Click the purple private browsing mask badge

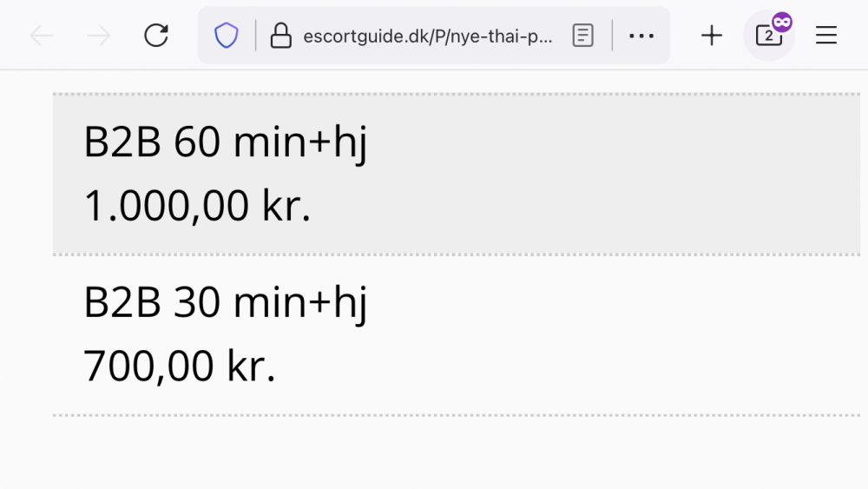782,23
